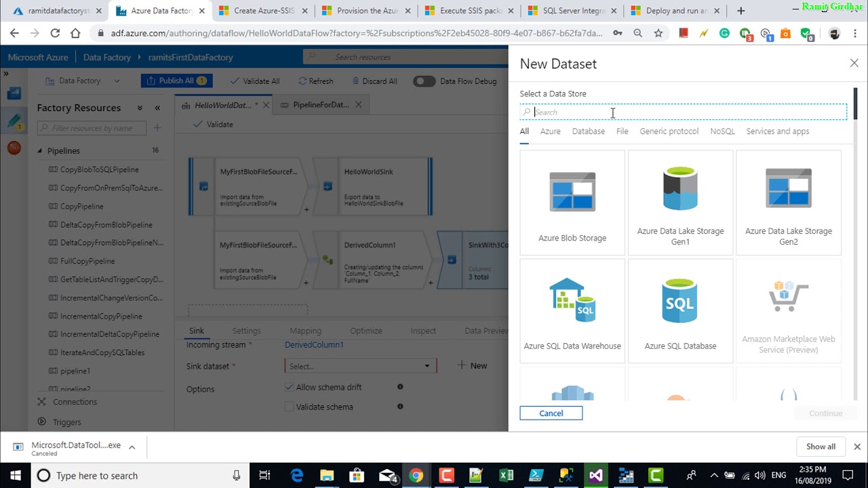The image size is (868, 488).
Task: Cancel the New Dataset dialog
Action: click(x=551, y=413)
